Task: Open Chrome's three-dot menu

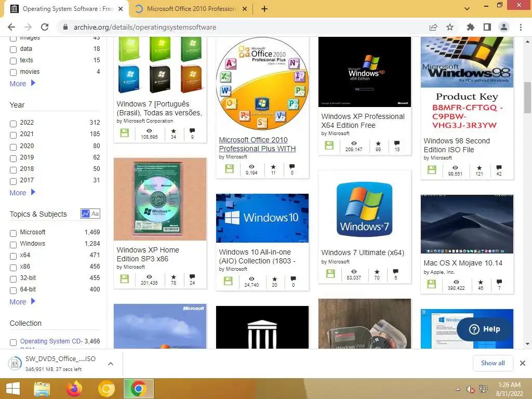Action: pyautogui.click(x=521, y=27)
